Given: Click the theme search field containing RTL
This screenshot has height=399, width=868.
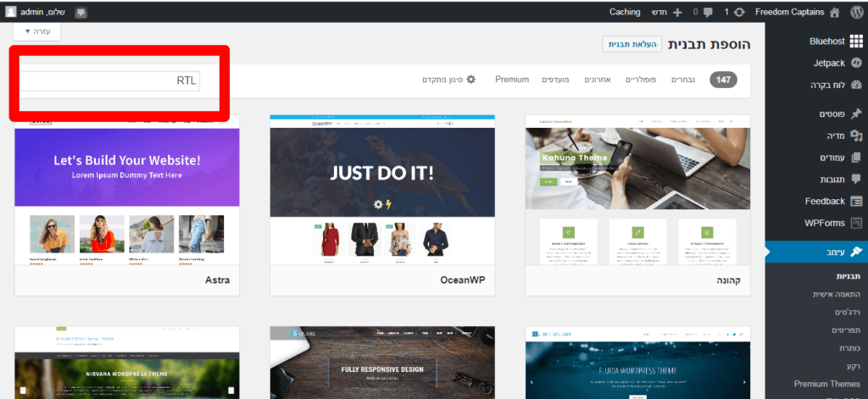Looking at the screenshot, I should tap(109, 80).
